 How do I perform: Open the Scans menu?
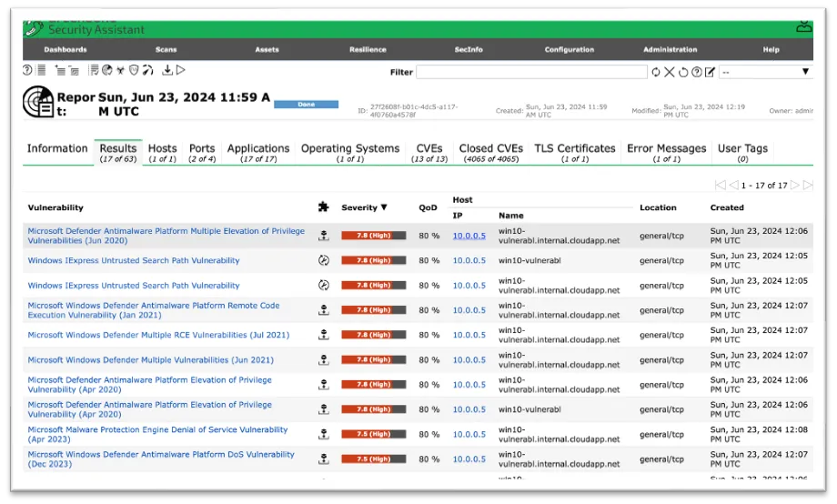pyautogui.click(x=166, y=50)
